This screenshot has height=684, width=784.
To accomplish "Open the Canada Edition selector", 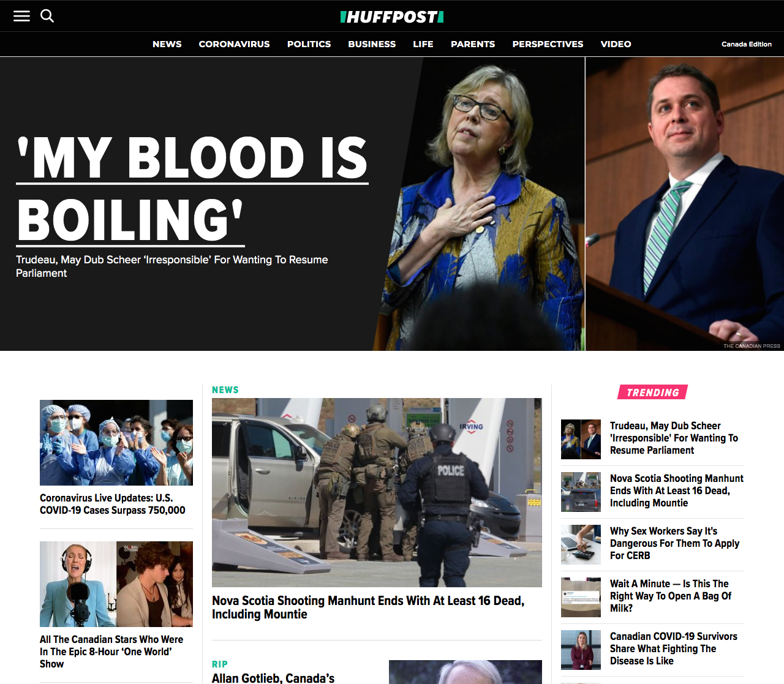I will (746, 44).
